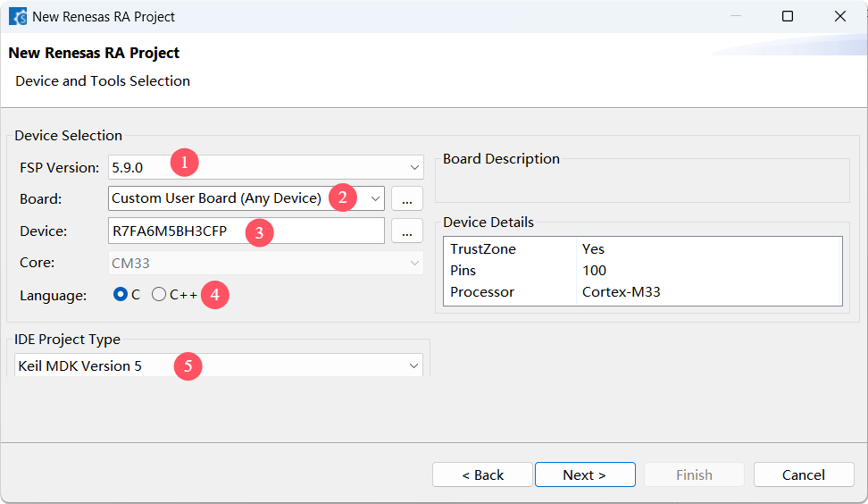Open the FSP Version dropdown showing 5.9.0
The image size is (868, 504).
coord(266,167)
